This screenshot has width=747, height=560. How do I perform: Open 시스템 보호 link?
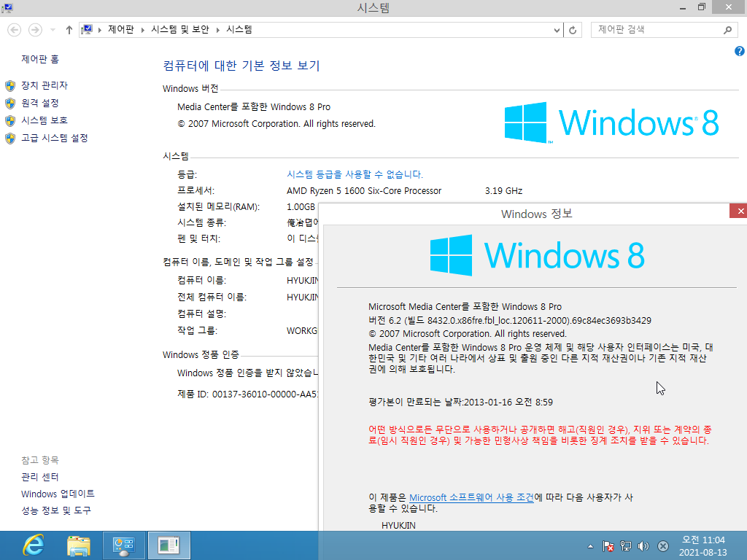(44, 120)
